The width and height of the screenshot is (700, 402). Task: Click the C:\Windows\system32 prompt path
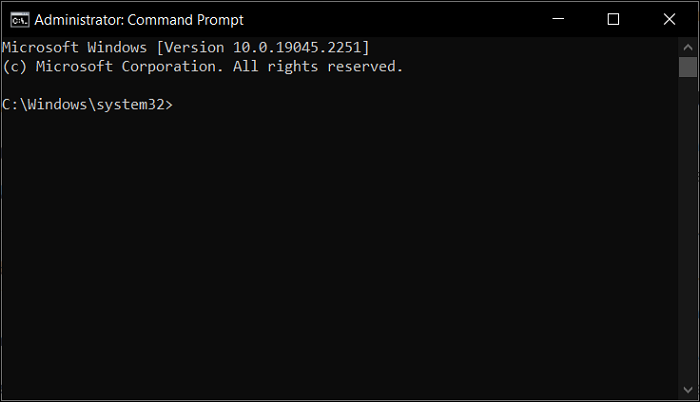pyautogui.click(x=84, y=104)
